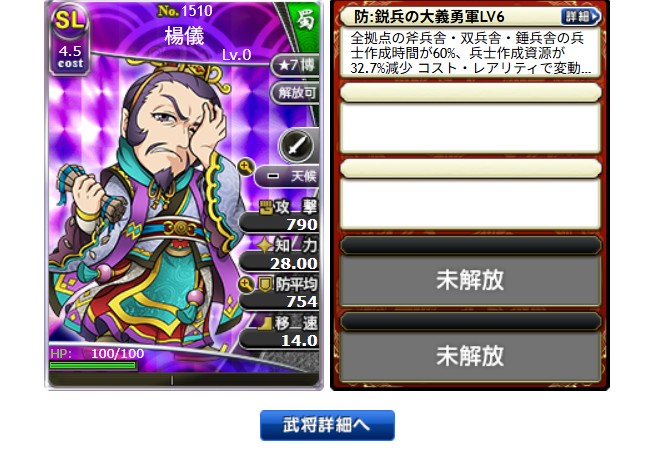Screen dimensions: 649x465
Task: Open skill details via 詳細 button
Action: [580, 17]
